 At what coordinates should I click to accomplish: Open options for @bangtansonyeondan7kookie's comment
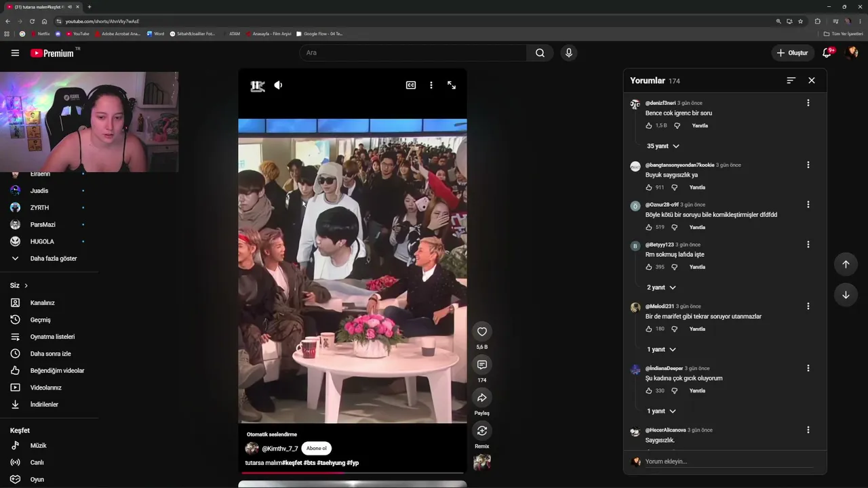[x=808, y=165]
